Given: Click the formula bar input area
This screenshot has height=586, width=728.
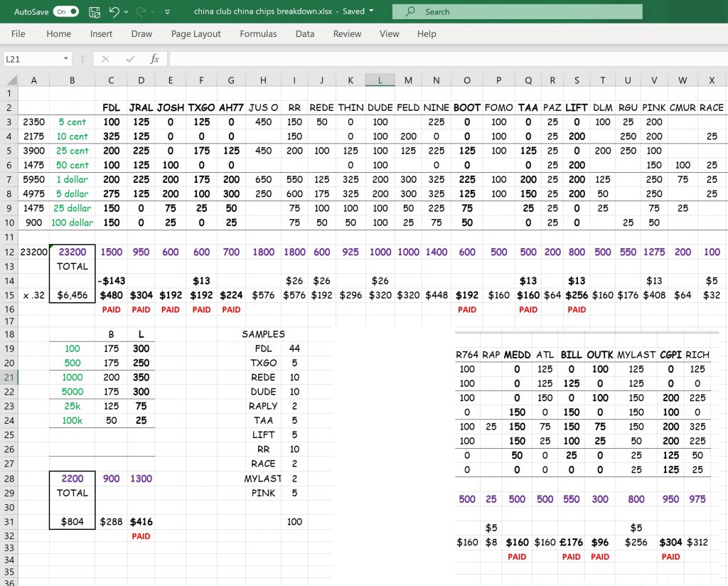Looking at the screenshot, I should [446, 59].
